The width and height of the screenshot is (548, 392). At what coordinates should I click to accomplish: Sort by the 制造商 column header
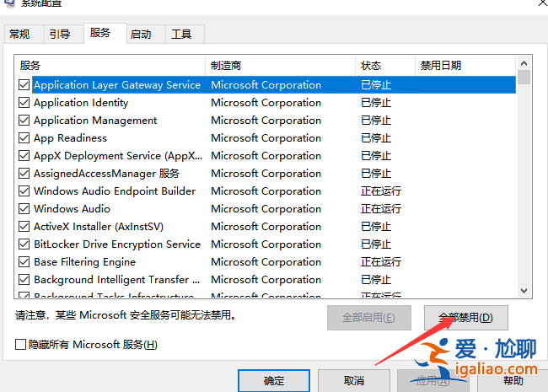tap(281, 66)
